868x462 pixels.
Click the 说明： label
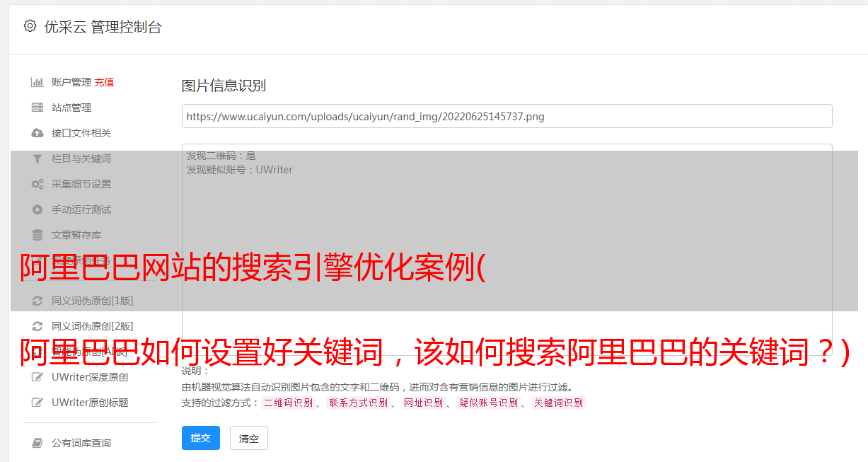coord(196,371)
